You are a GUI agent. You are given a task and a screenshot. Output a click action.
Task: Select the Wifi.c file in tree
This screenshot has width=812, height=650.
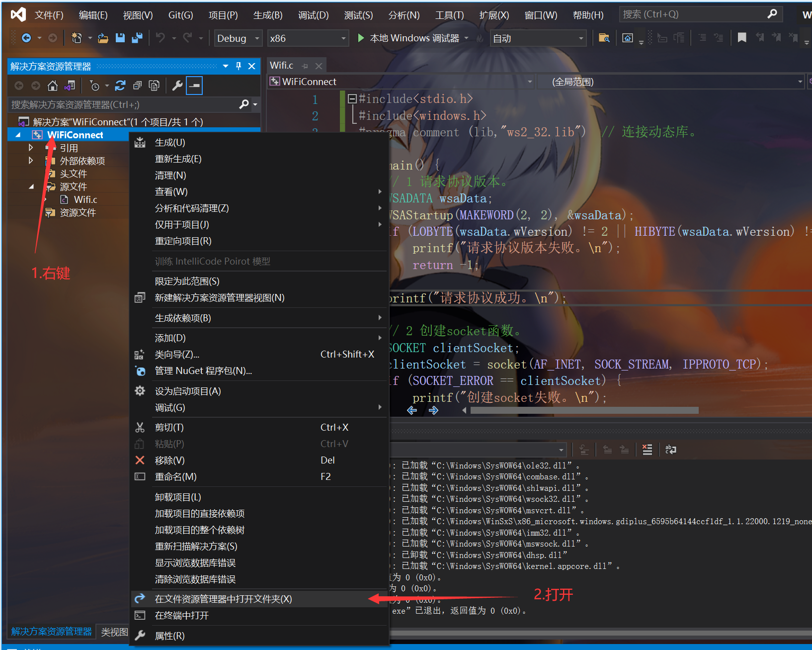click(x=85, y=199)
